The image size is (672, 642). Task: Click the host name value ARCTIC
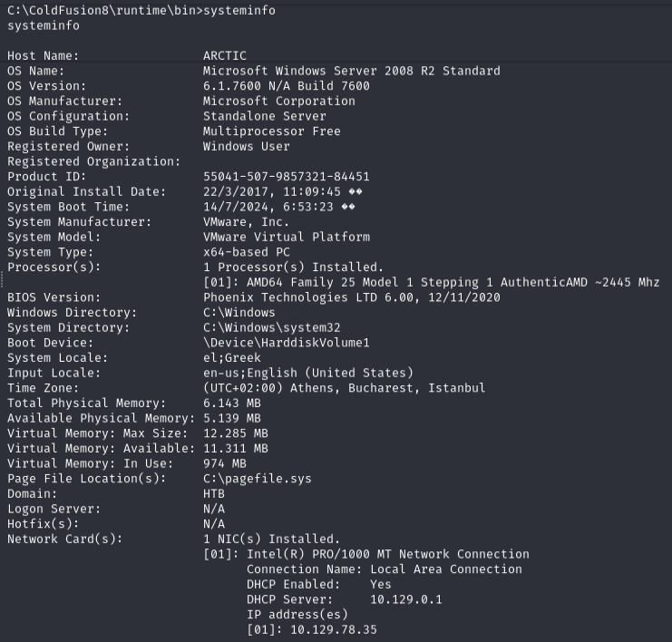pyautogui.click(x=224, y=55)
